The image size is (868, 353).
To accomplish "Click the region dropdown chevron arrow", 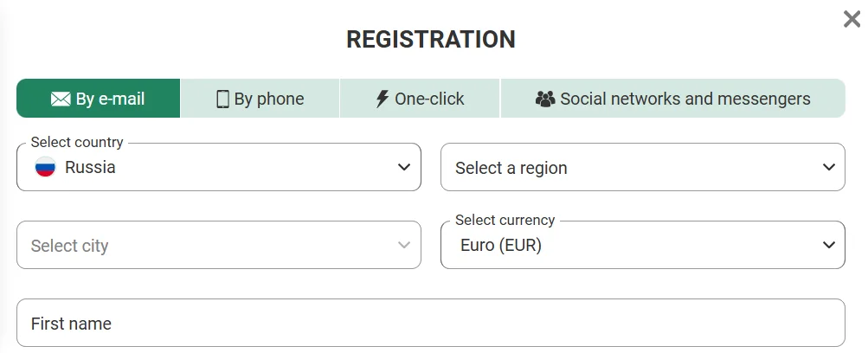I will click(x=828, y=168).
